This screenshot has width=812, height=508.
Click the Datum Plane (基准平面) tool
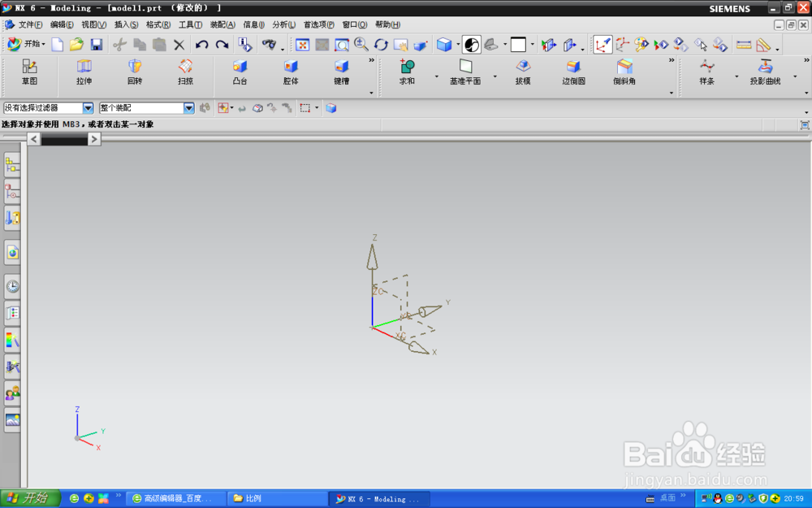[465, 72]
